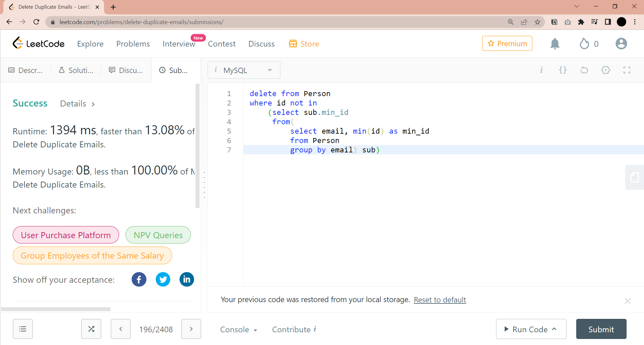Screen dimensions: 644x345
Task: Share acceptance on Twitter
Action: coord(163,279)
